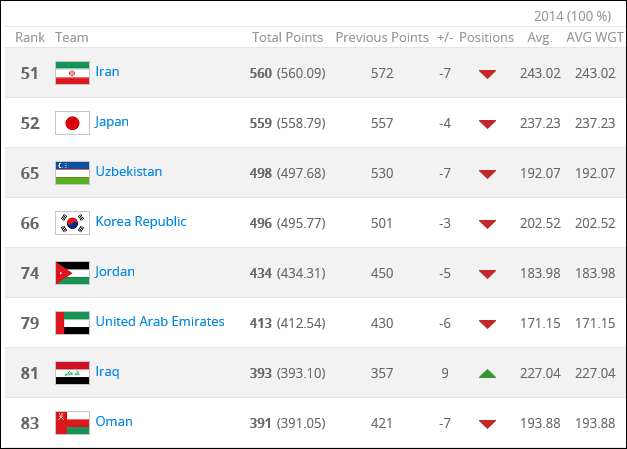Sort by Total Points column header
Image resolution: width=627 pixels, height=449 pixels.
click(287, 37)
